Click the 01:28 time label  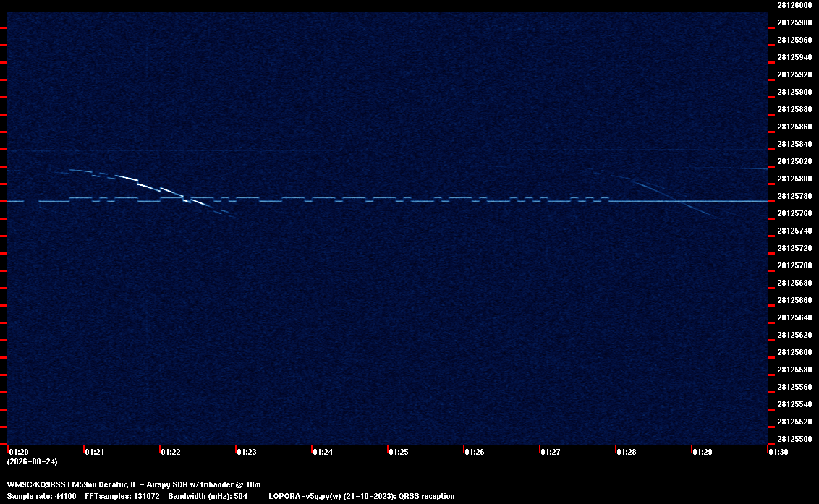click(x=627, y=452)
